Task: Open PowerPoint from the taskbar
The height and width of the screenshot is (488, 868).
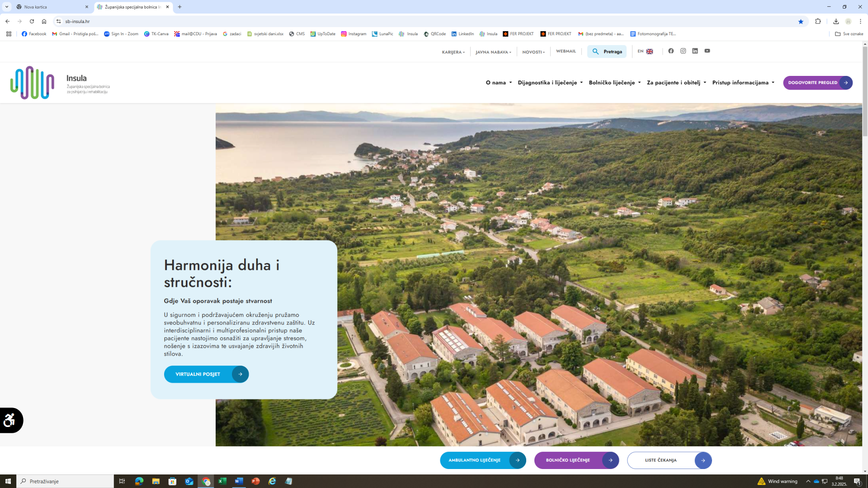Action: point(255,481)
